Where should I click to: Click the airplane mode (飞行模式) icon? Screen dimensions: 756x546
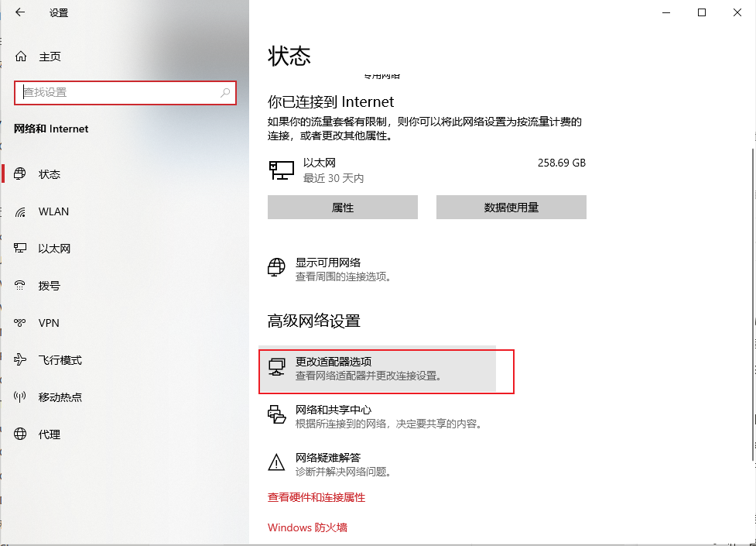point(21,360)
